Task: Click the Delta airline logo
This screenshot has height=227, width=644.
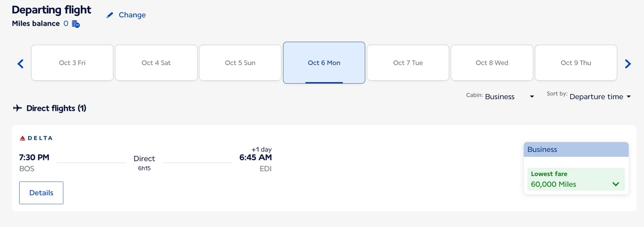Action: (x=36, y=138)
